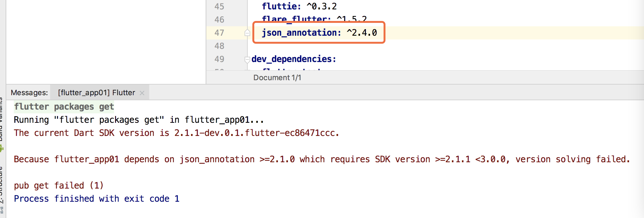Screen dimensions: 644x218
Task: Click the Android icon beside Build Variants
Action: coord(1,148)
